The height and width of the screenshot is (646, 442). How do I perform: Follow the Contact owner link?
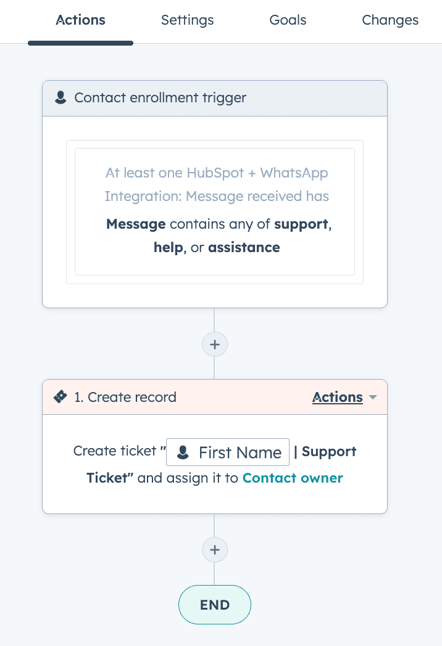(292, 478)
